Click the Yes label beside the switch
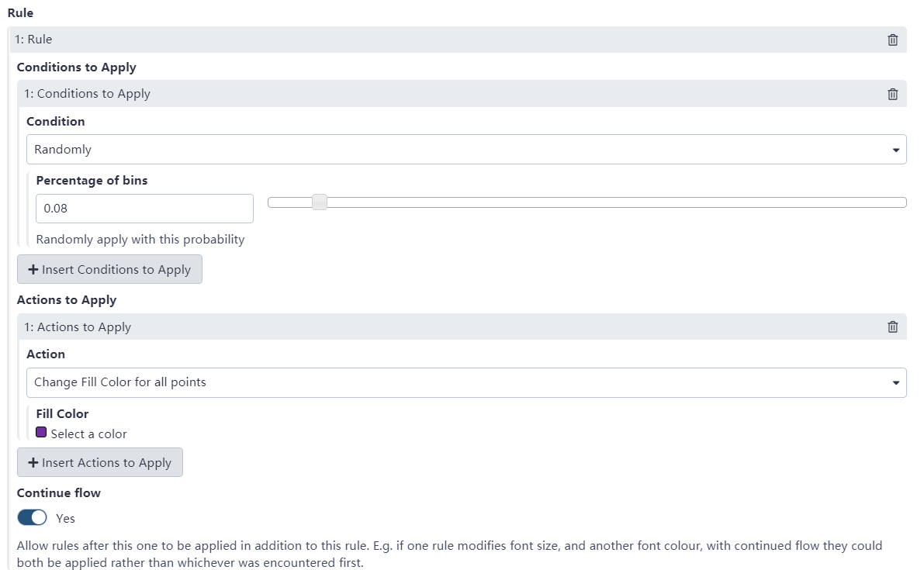924x570 pixels. (x=65, y=518)
